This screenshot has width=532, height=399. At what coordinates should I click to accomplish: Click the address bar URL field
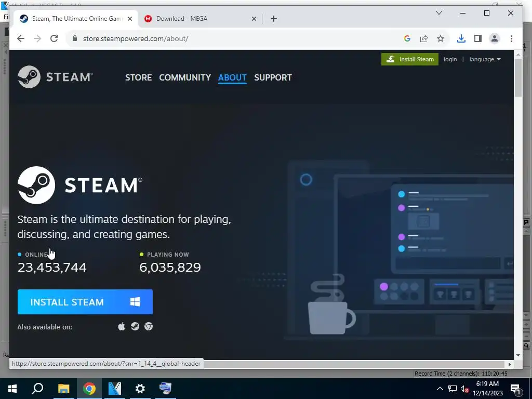[237, 38]
